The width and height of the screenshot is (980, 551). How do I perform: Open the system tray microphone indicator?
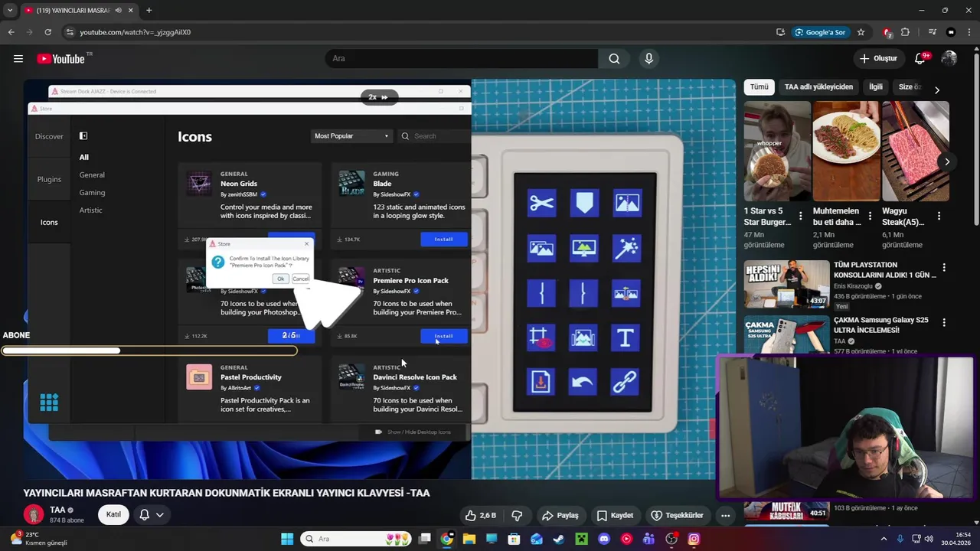[x=900, y=539]
